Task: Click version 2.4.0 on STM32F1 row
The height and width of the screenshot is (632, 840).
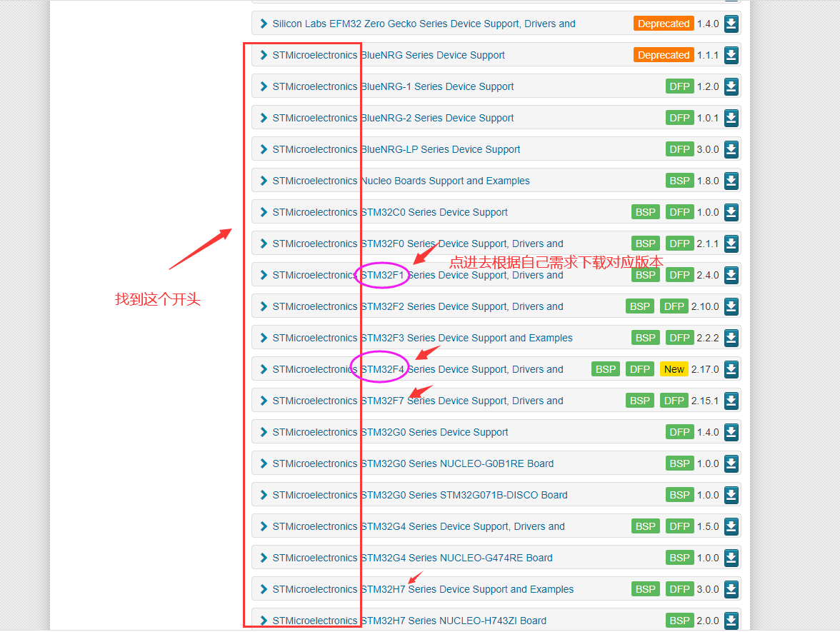Action: click(708, 275)
